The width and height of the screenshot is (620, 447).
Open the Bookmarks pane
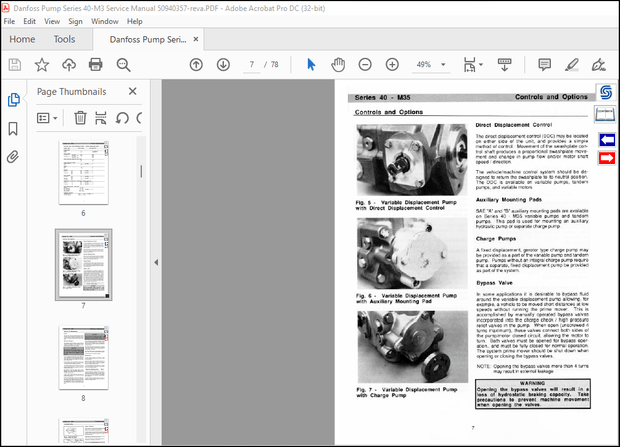pos(13,129)
